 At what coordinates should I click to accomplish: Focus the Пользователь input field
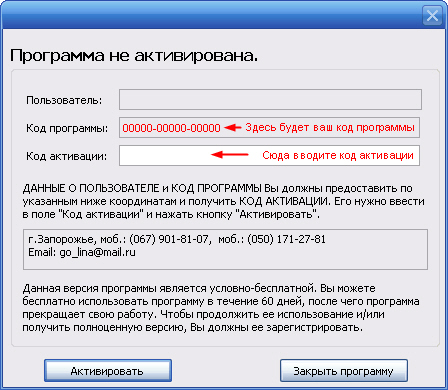[x=270, y=99]
